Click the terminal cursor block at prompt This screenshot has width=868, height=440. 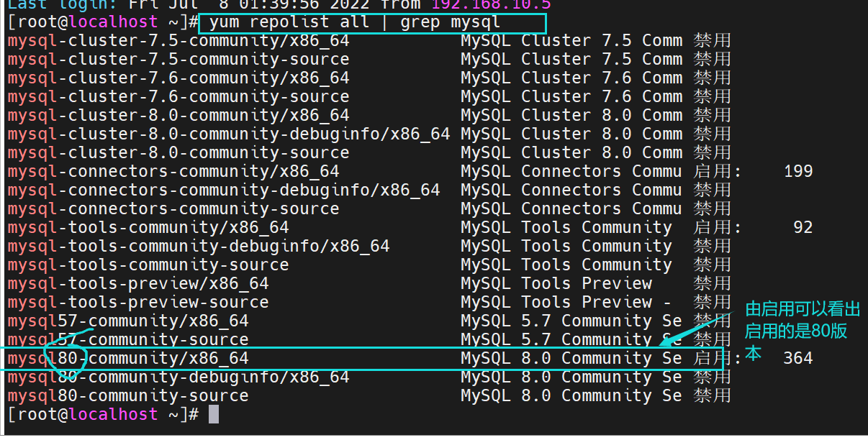pyautogui.click(x=213, y=415)
